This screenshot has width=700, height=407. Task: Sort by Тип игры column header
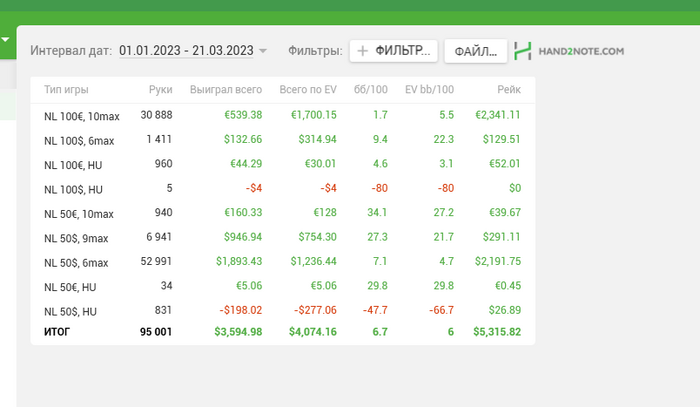[66, 90]
